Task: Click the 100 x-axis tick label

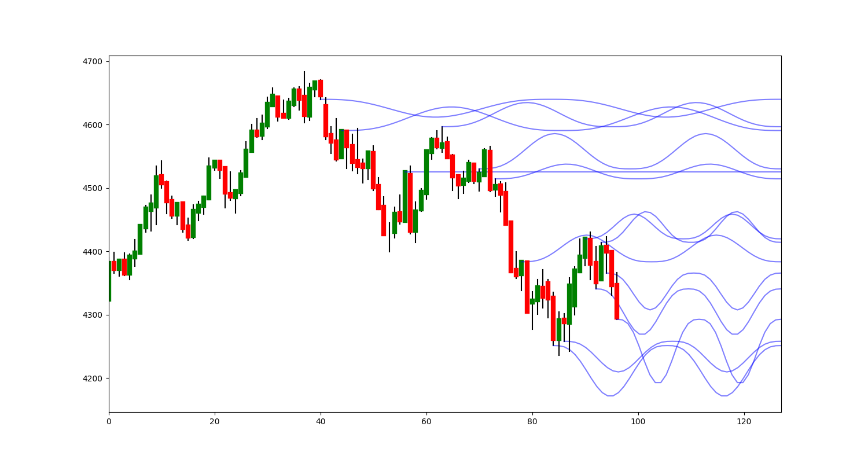Action: (x=638, y=422)
